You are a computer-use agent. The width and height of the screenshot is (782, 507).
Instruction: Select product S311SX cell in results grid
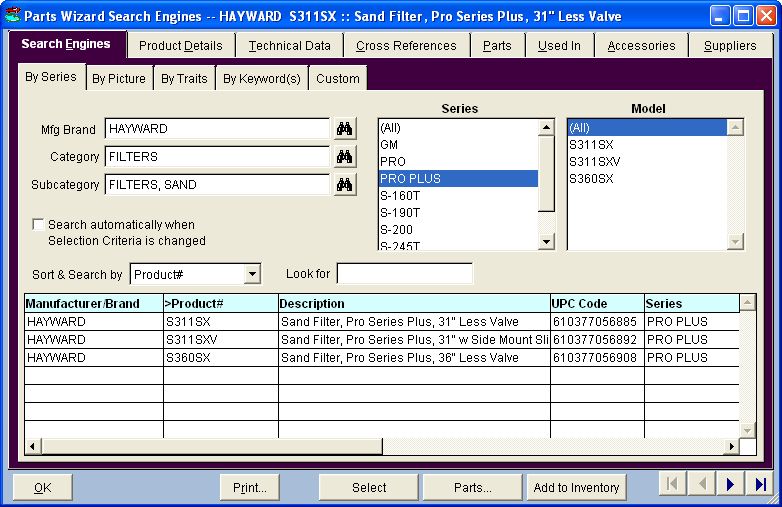coord(220,322)
